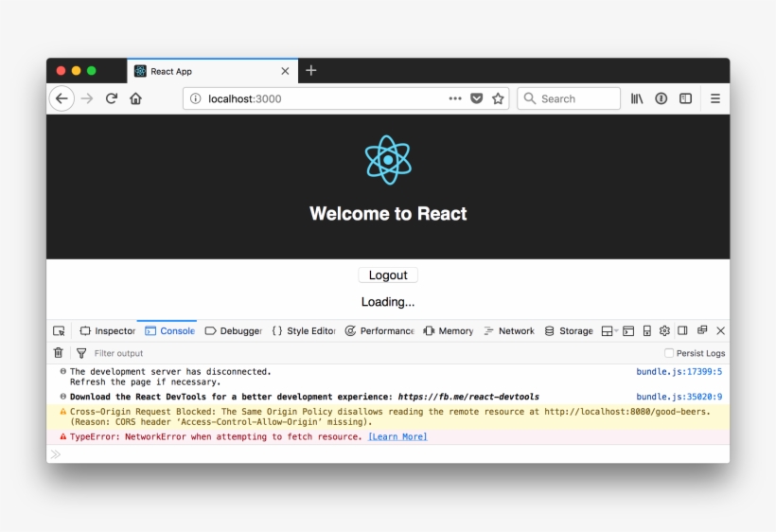Click the Download React DevTools message
Screen dimensions: 776x532
point(305,397)
